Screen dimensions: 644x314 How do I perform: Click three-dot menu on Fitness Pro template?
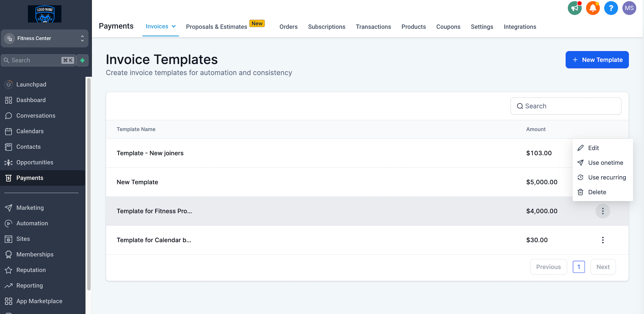point(603,211)
